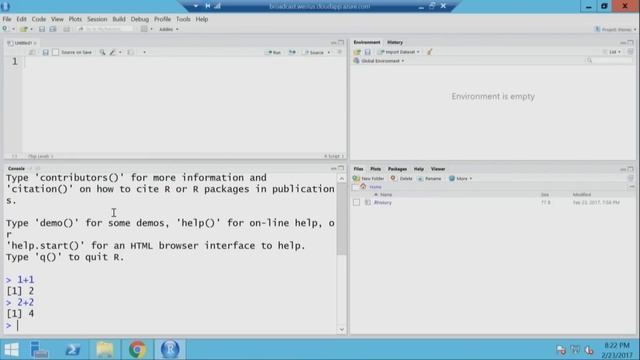640x360 pixels.
Task: Open the File menu
Action: coord(7,19)
